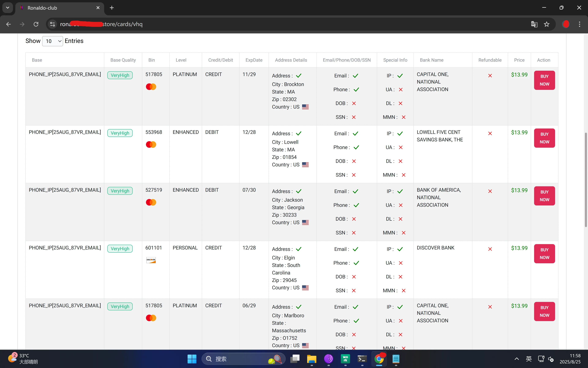Open the purple Tor Browser taskbar icon

point(328,359)
